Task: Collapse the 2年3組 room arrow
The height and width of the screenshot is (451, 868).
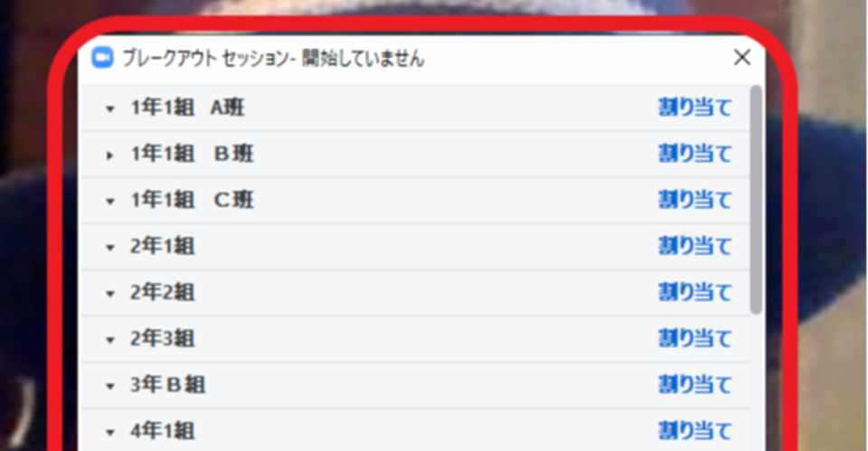Action: click(110, 341)
